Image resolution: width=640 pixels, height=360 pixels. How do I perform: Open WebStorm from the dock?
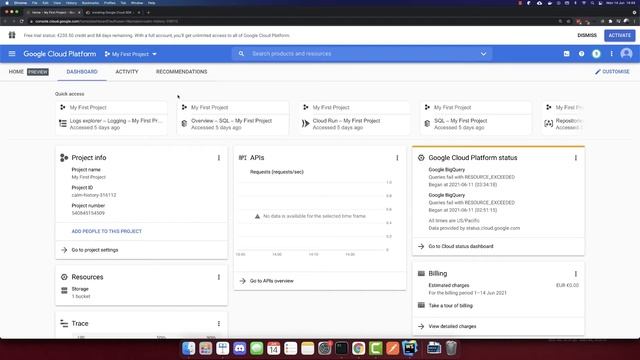point(409,348)
